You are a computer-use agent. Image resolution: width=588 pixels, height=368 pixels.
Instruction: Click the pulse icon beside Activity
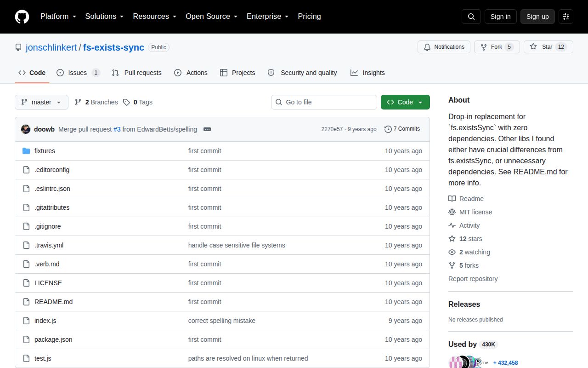(452, 225)
